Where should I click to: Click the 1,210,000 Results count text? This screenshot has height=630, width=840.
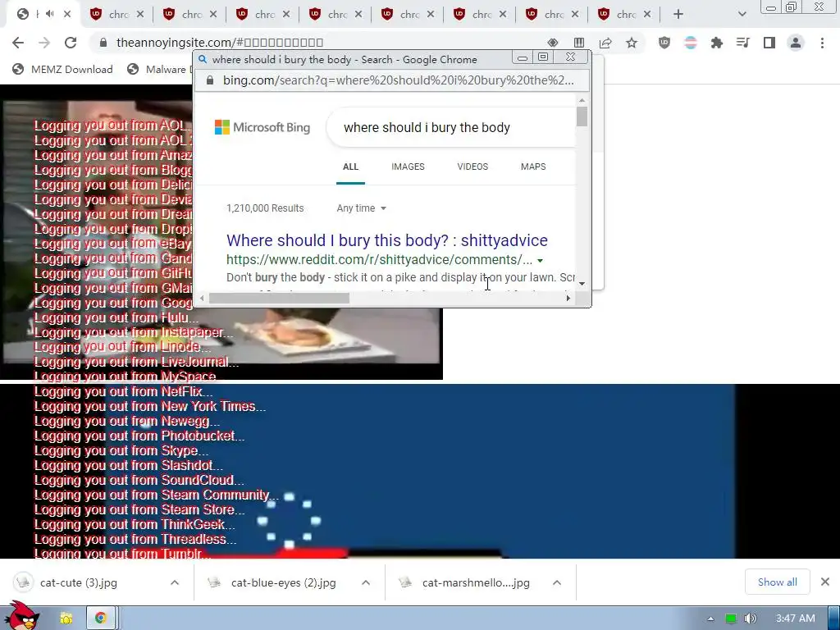click(265, 208)
